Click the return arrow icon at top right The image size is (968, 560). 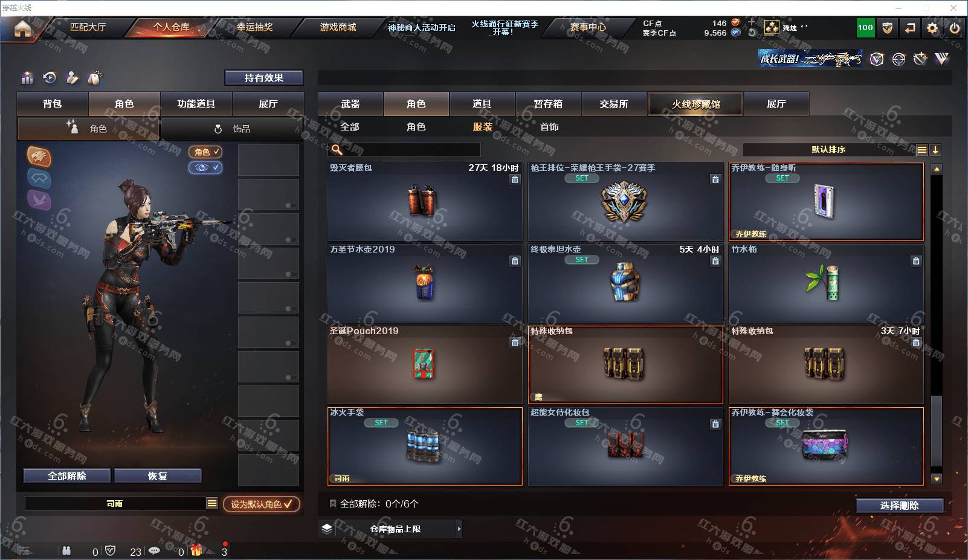point(910,28)
